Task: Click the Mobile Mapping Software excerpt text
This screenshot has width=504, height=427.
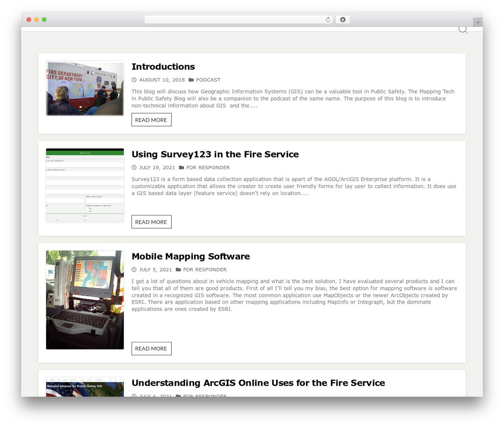Action: point(294,295)
